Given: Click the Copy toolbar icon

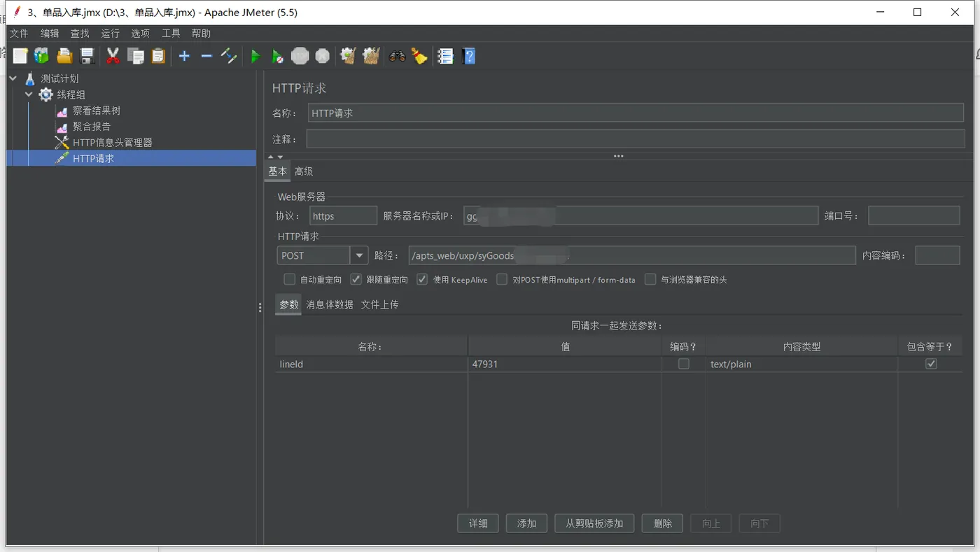Looking at the screenshot, I should (136, 56).
